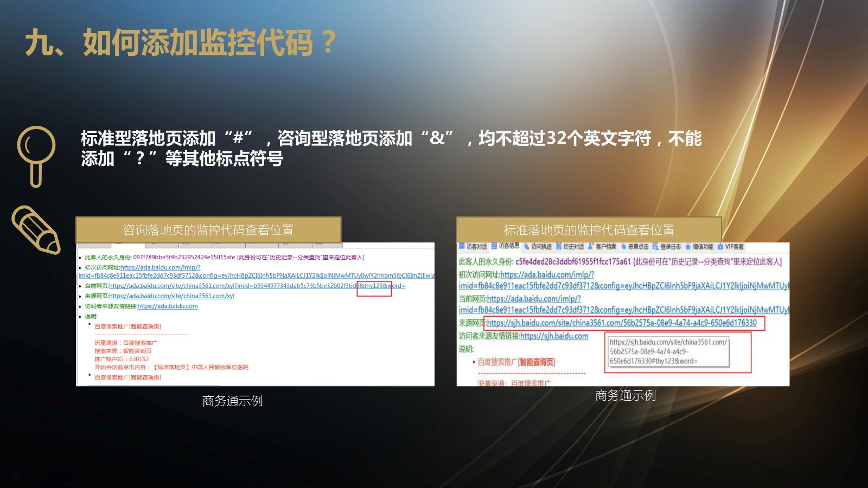The height and width of the screenshot is (488, 868).
Task: Select the 咨询落地页的监控代码查看位置 gold banner
Action: [x=208, y=230]
